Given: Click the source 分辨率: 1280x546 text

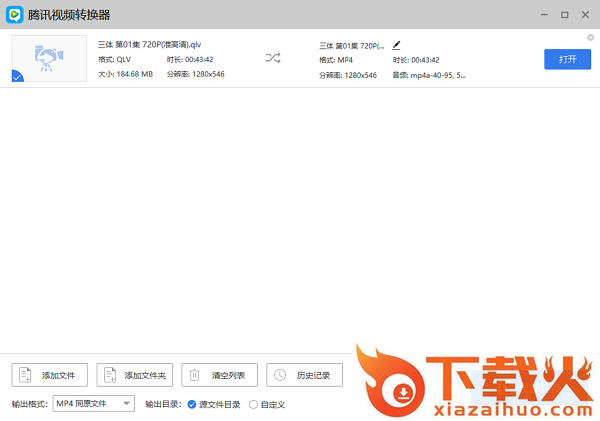Looking at the screenshot, I should click(196, 74).
